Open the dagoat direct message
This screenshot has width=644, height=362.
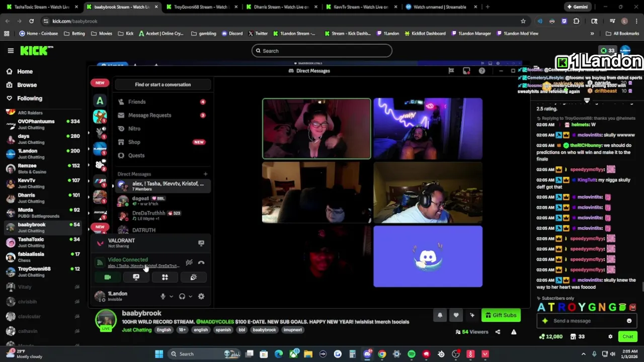[162, 201]
